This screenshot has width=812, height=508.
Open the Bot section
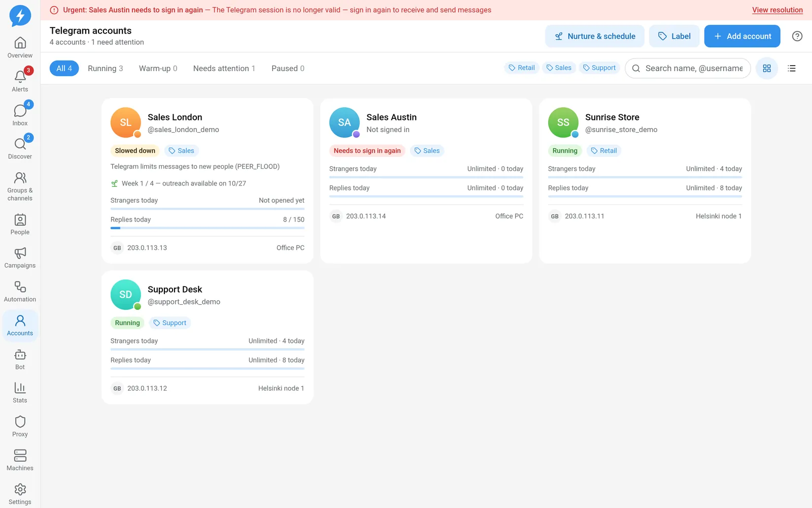point(20,360)
